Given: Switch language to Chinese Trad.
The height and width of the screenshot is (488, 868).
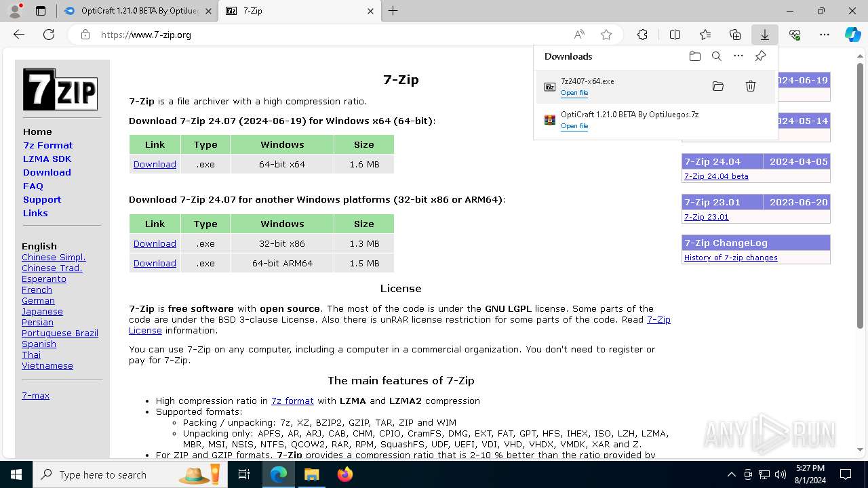Looking at the screenshot, I should [52, 268].
